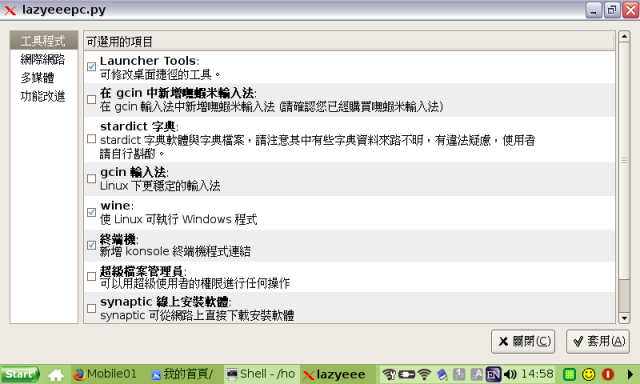The height and width of the screenshot is (384, 640).
Task: Check the gcin 輸入法 checkbox
Action: coord(91,179)
